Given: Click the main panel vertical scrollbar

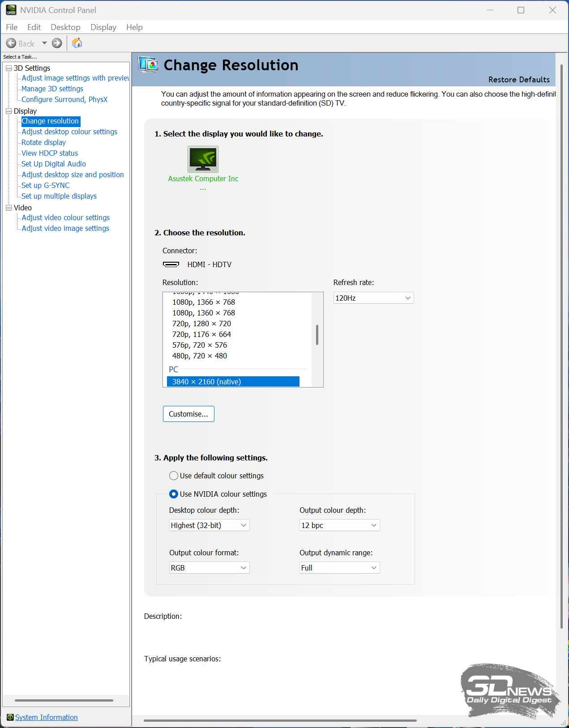Looking at the screenshot, I should [x=561, y=346].
